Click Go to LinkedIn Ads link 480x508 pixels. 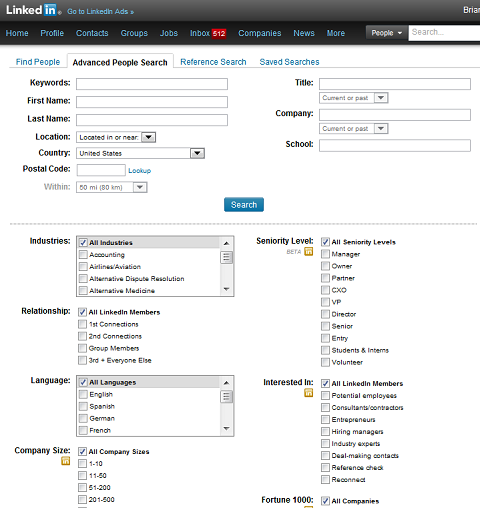(100, 12)
